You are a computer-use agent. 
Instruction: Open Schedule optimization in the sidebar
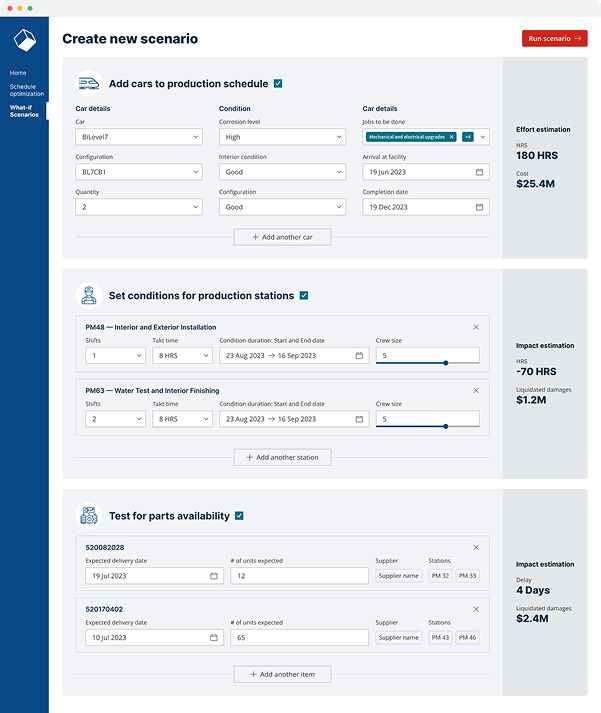(27, 90)
